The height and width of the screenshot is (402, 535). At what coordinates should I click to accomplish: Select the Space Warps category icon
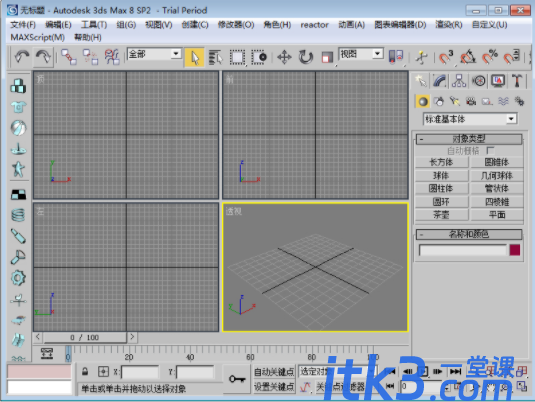point(503,101)
